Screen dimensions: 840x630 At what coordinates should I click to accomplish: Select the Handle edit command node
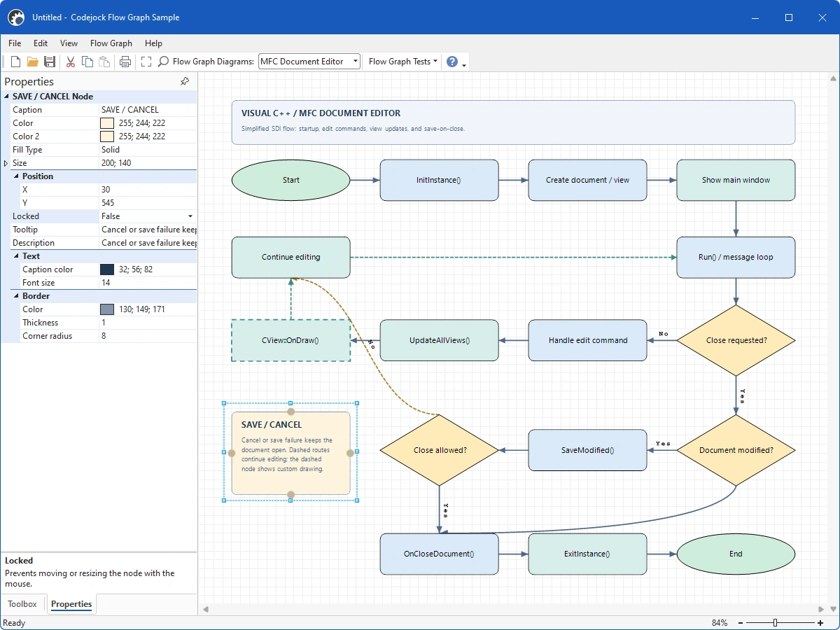(x=587, y=340)
